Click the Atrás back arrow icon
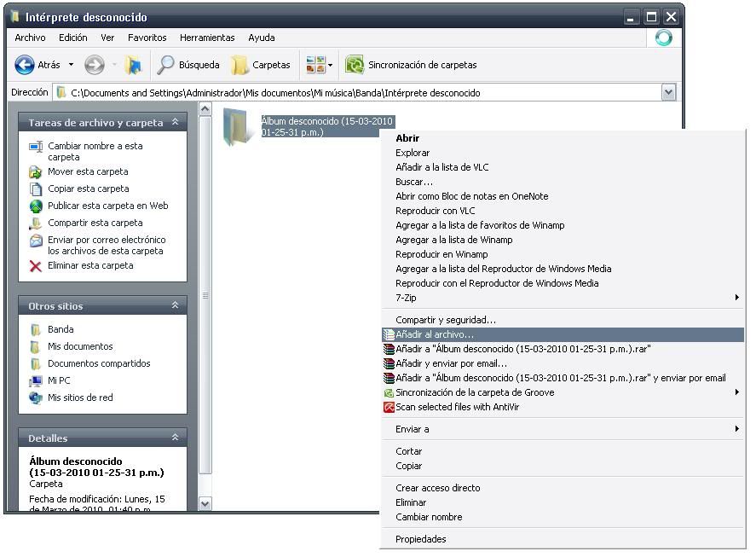 point(25,65)
